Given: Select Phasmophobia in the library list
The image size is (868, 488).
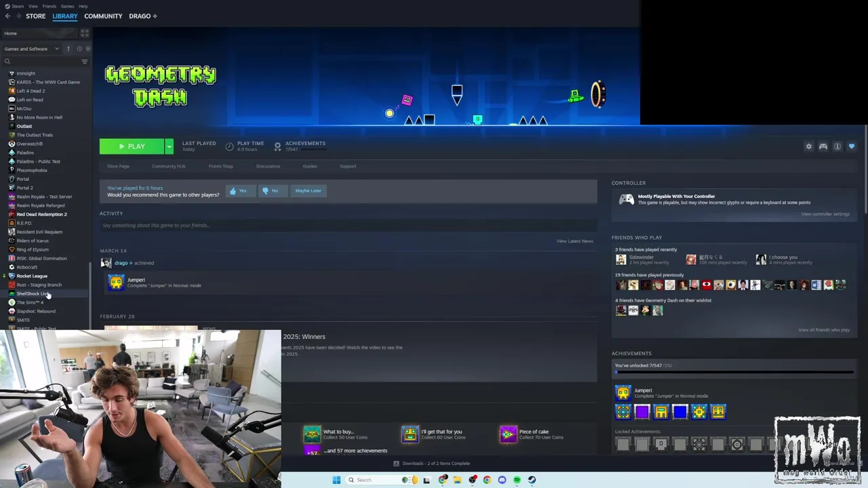Looking at the screenshot, I should [x=32, y=170].
